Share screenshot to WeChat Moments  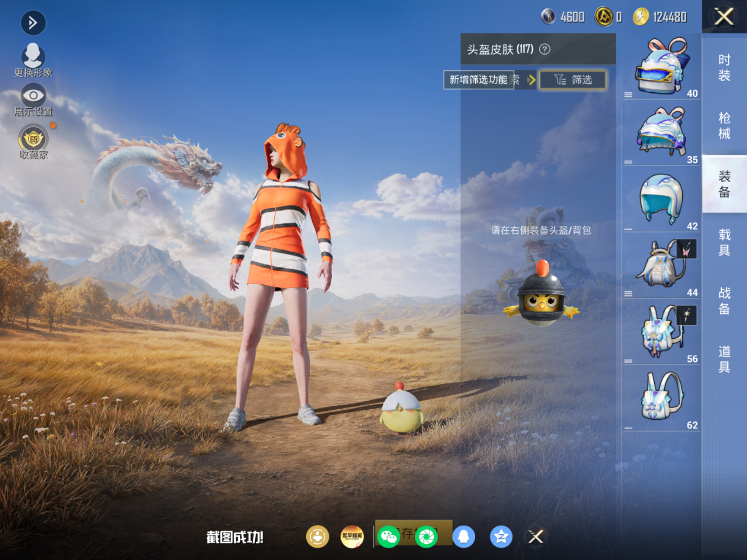click(426, 537)
